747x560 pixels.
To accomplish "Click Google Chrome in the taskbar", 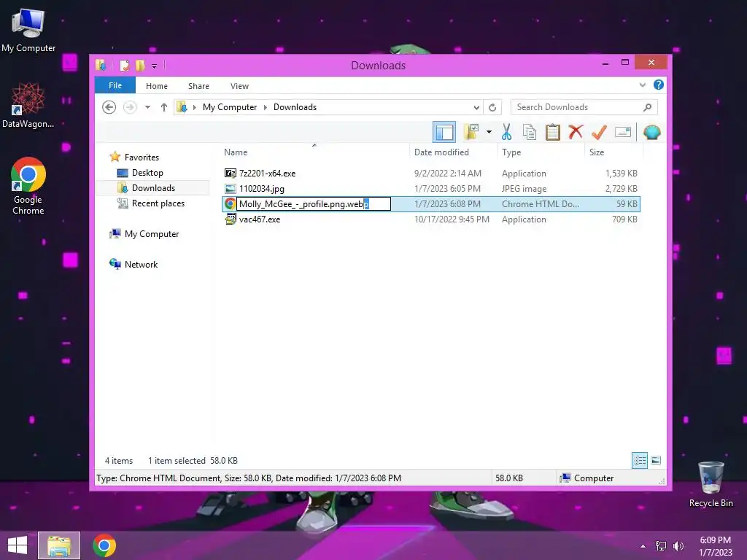I will pyautogui.click(x=104, y=545).
